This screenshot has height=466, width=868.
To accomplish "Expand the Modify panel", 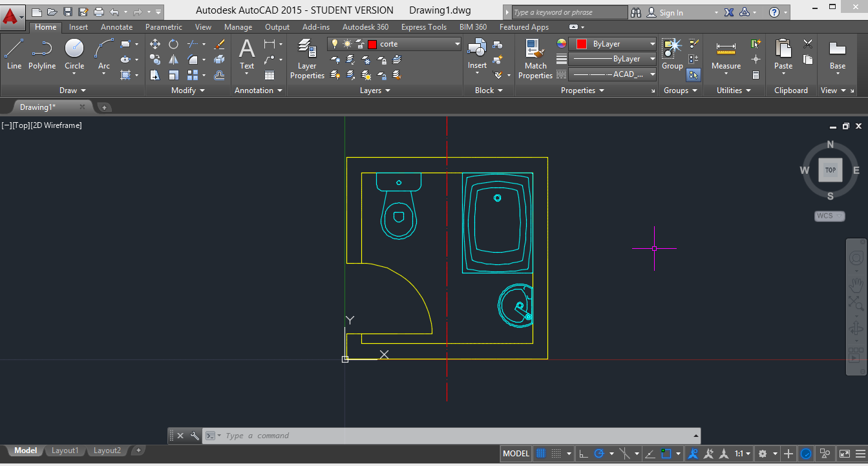I will 187,90.
